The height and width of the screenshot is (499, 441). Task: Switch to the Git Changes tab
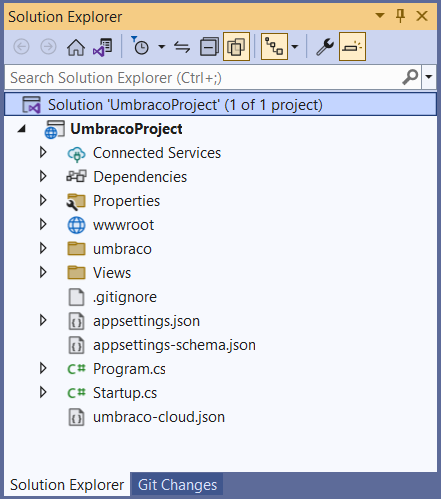point(177,485)
